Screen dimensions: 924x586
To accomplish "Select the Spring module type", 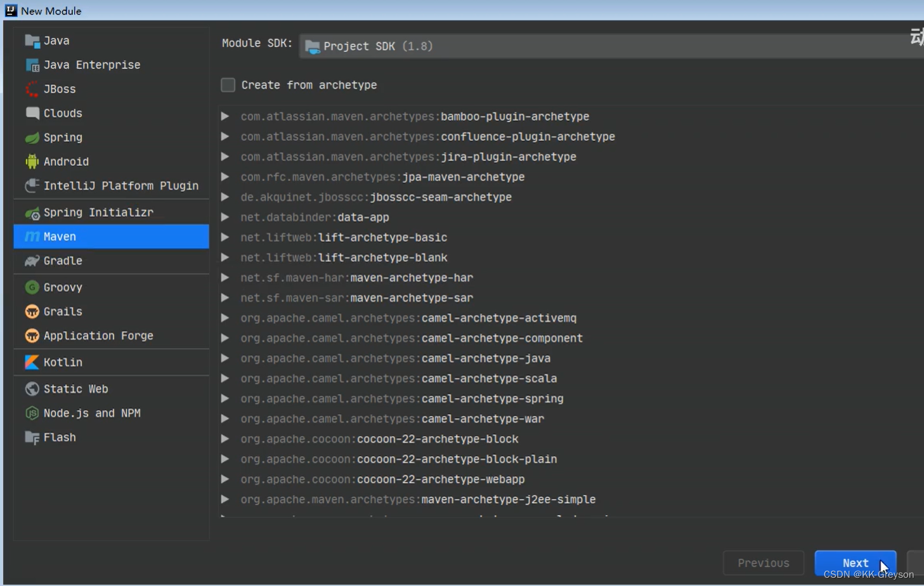I will [111, 138].
